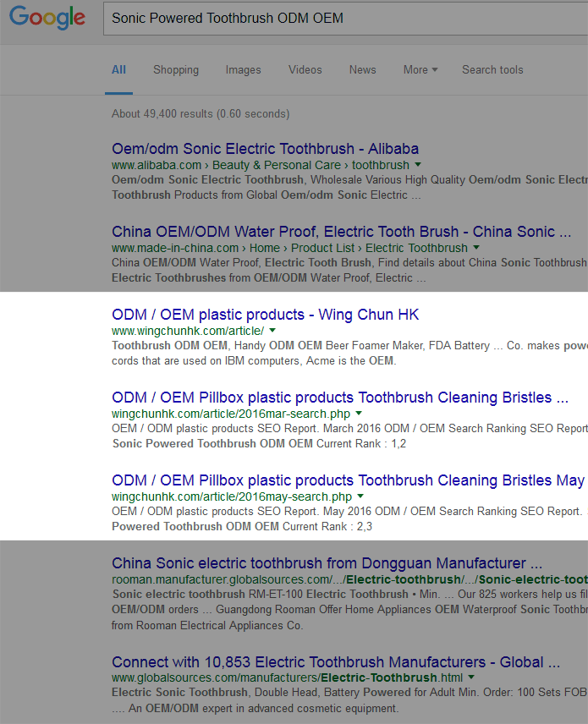This screenshot has width=588, height=724.
Task: Switch to the Shopping tab
Action: click(176, 69)
